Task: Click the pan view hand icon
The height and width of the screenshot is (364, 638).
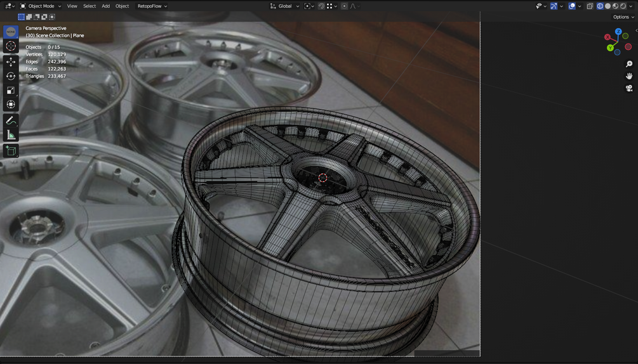Action: pyautogui.click(x=629, y=76)
